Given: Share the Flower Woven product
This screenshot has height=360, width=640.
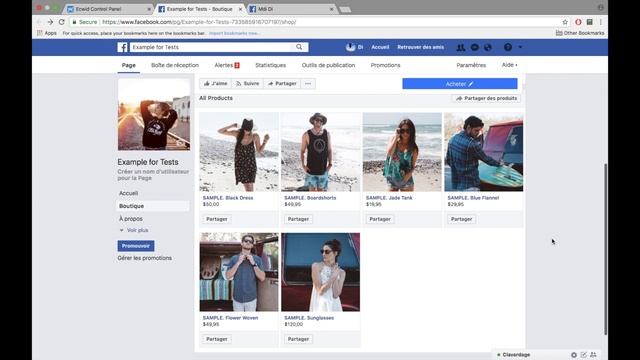Looking at the screenshot, I should pyautogui.click(x=217, y=339).
